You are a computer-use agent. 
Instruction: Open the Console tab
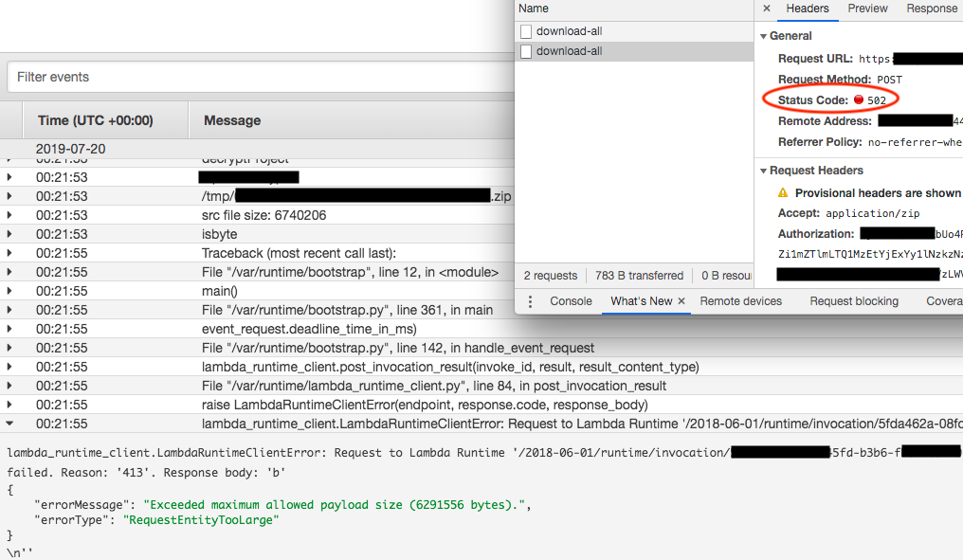(570, 301)
